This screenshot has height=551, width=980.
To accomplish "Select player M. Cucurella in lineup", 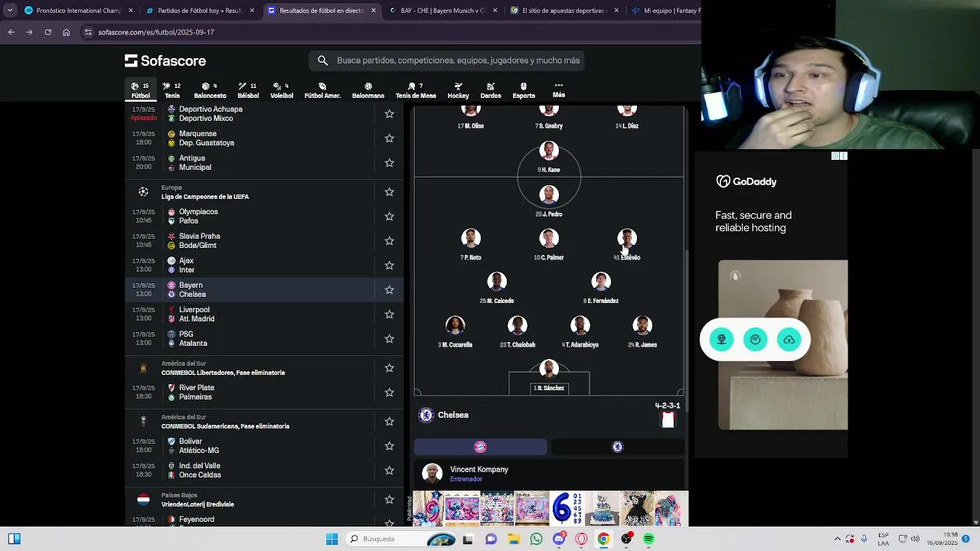I will coord(456,333).
